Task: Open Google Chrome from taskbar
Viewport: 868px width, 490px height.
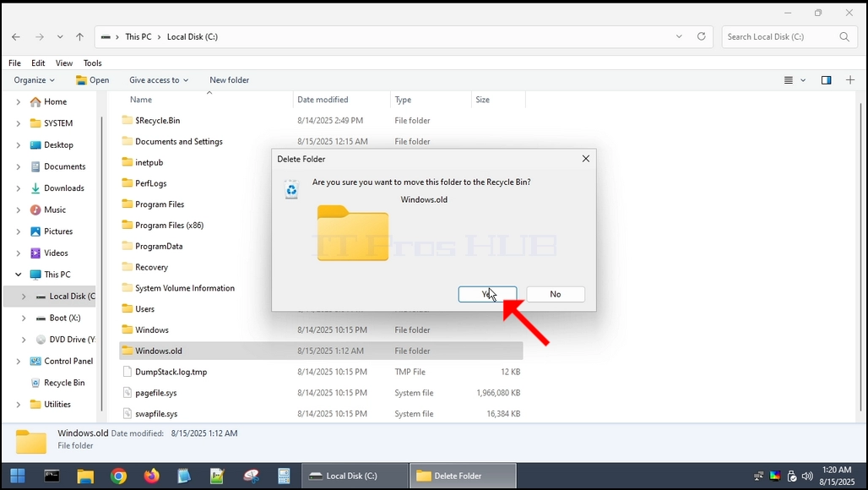Action: click(118, 476)
